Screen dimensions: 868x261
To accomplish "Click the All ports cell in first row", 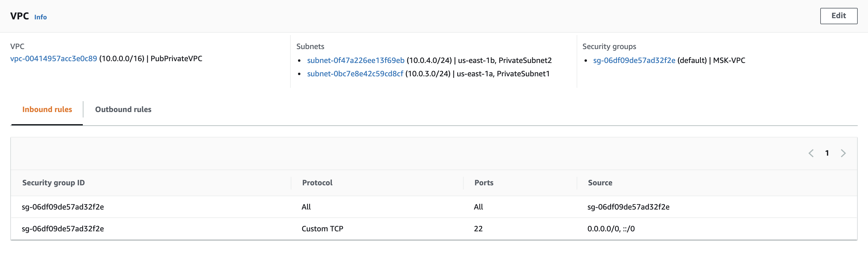I will (x=478, y=207).
